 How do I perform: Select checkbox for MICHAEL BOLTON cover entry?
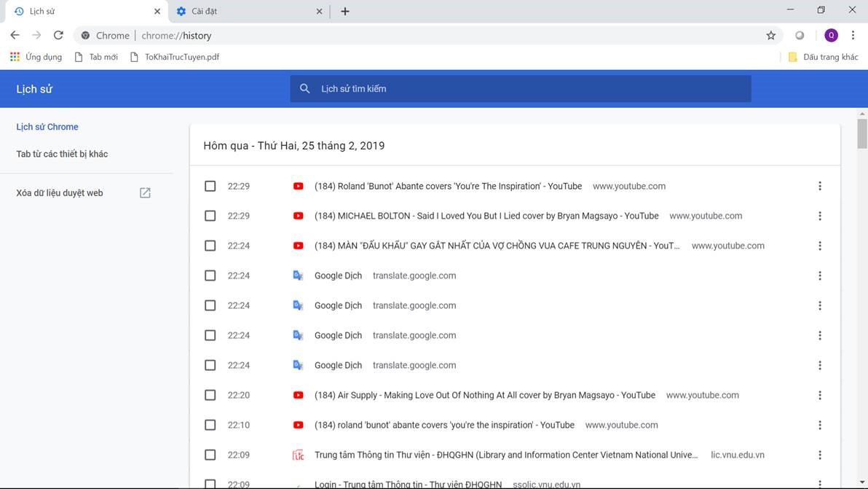tap(210, 216)
